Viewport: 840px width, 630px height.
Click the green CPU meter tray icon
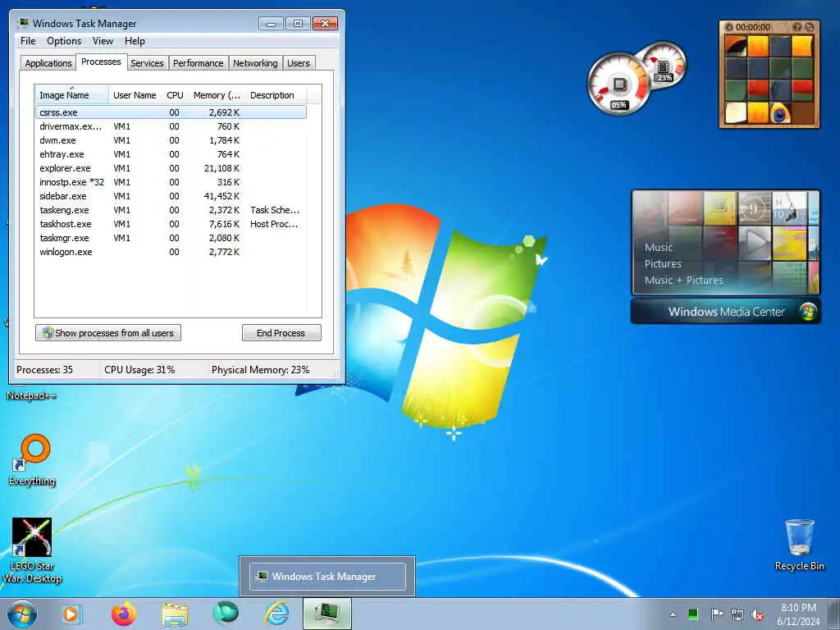[692, 614]
